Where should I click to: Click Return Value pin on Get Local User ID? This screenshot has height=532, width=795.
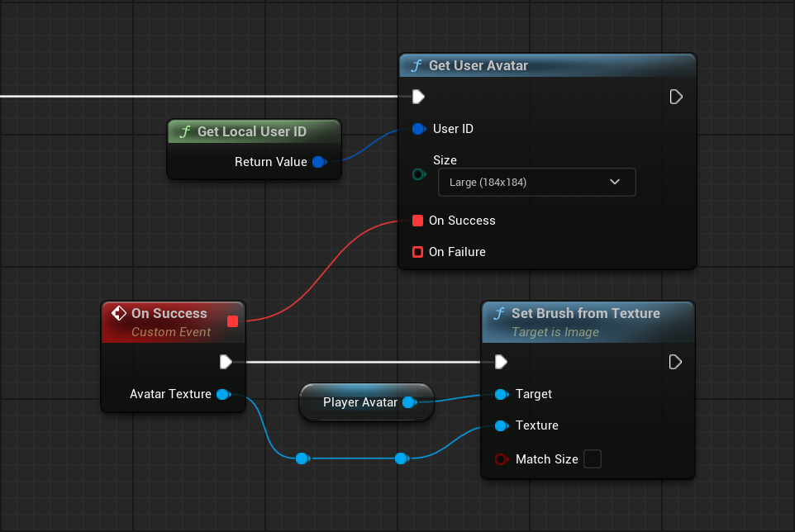point(318,162)
